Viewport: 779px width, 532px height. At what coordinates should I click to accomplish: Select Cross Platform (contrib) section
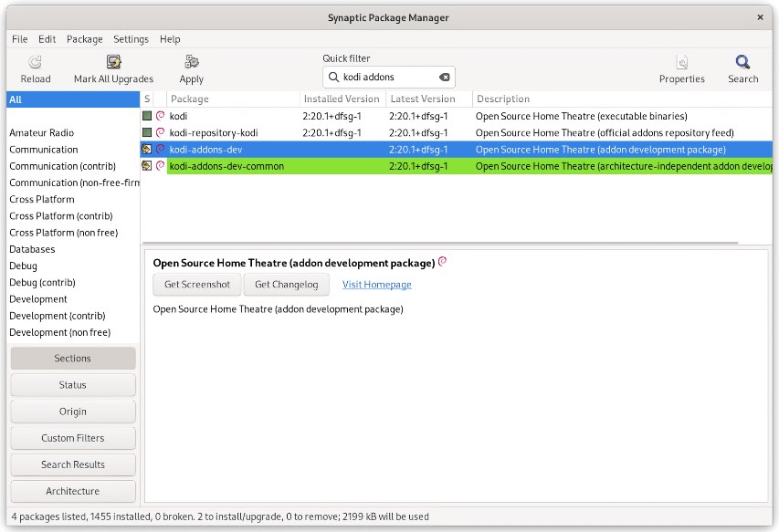pos(73,216)
